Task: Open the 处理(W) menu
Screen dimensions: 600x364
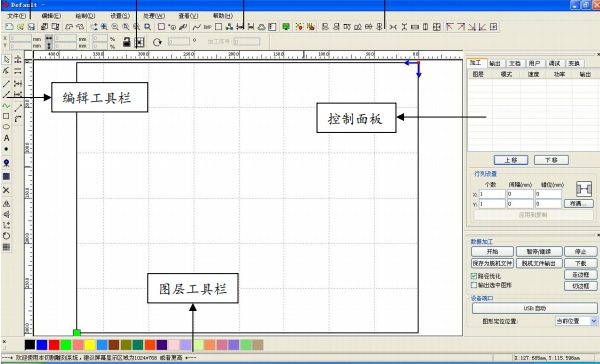Action: click(154, 16)
